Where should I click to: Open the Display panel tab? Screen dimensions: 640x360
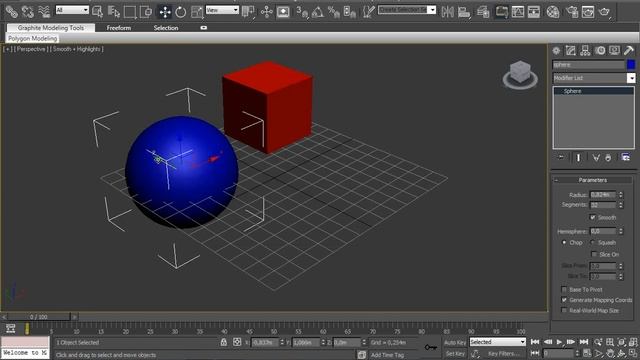614,51
